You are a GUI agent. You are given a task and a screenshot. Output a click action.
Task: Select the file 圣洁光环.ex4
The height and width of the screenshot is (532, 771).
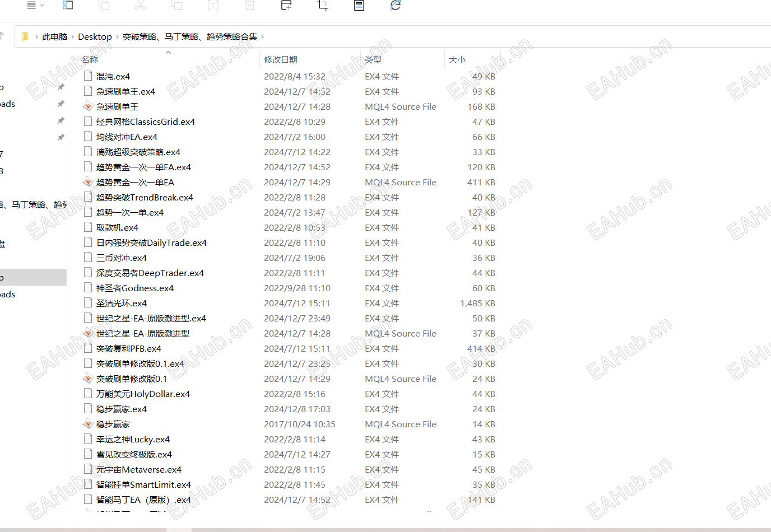tap(120, 303)
